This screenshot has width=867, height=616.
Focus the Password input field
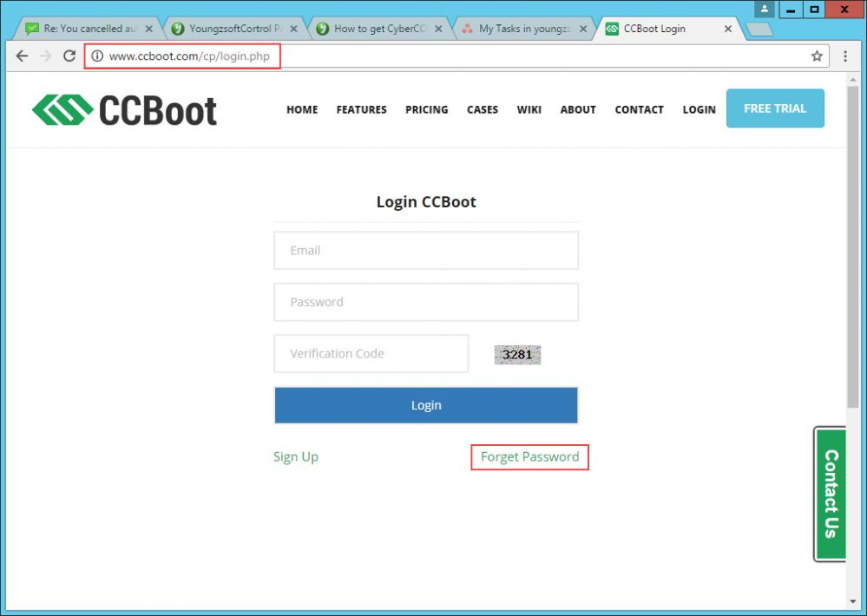pyautogui.click(x=426, y=302)
